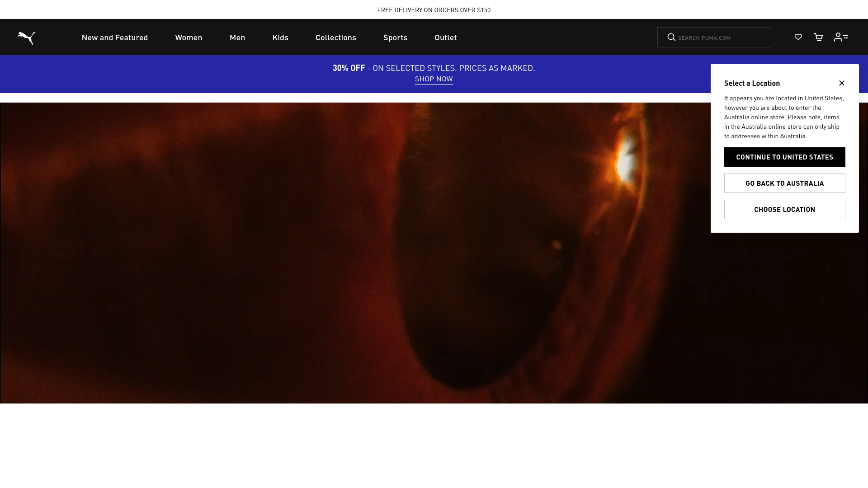This screenshot has height=488, width=868.
Task: Open the Men navigation menu
Action: tap(237, 37)
